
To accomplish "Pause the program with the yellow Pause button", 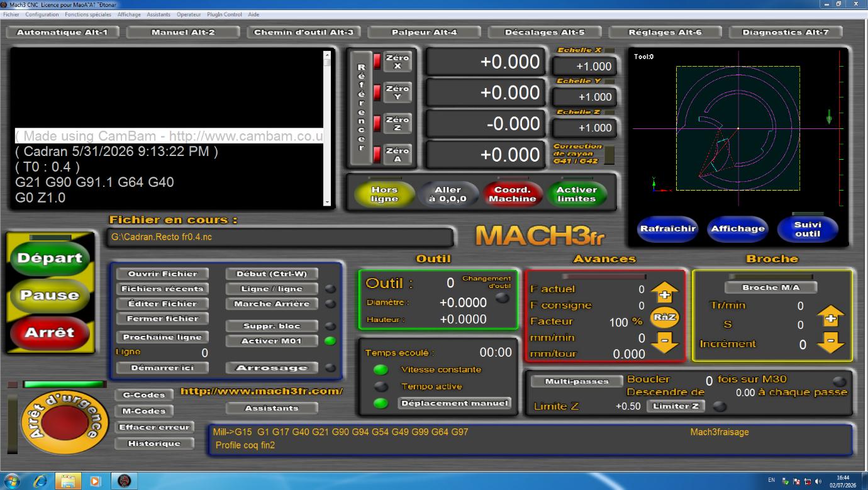I will point(50,295).
